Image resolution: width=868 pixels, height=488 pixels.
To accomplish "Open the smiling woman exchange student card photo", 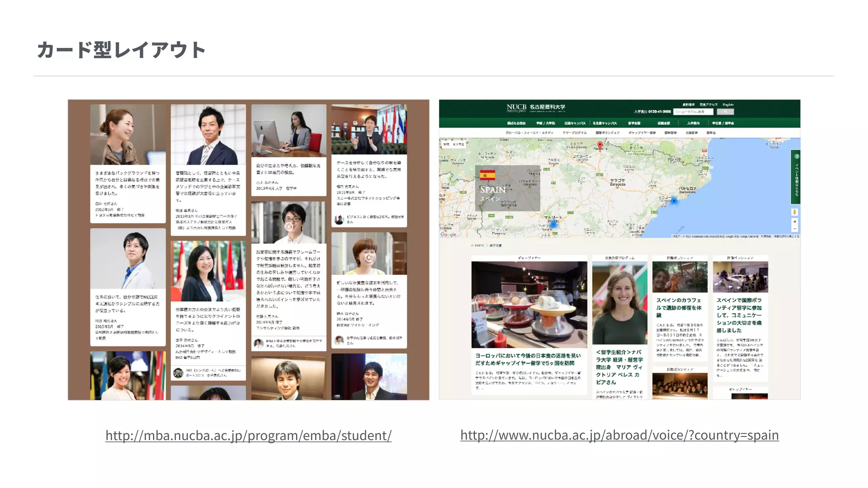I will (x=620, y=303).
